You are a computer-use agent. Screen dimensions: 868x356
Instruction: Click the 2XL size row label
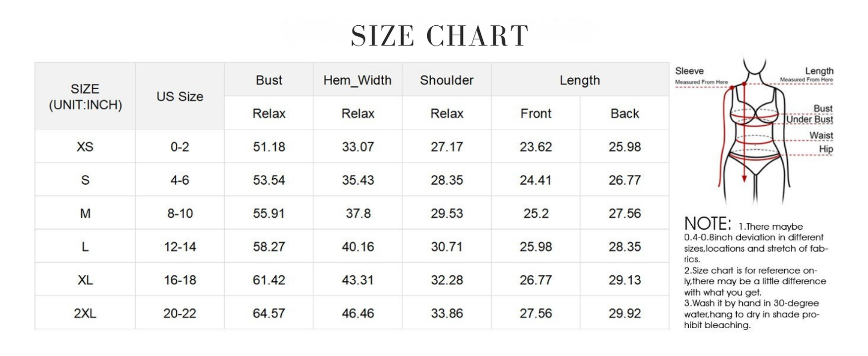pos(85,313)
